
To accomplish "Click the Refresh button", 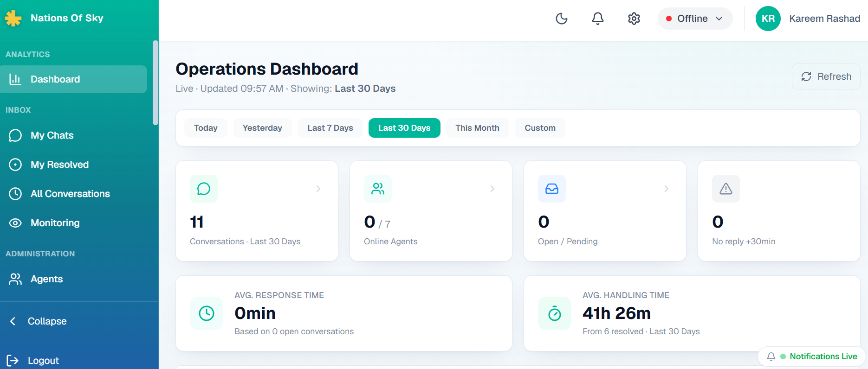I will coord(826,76).
